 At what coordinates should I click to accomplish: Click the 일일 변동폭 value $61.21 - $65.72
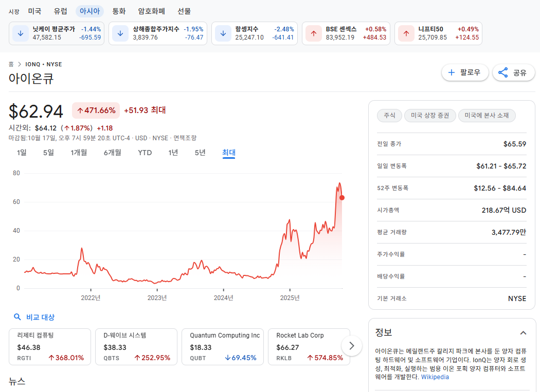[x=501, y=166]
